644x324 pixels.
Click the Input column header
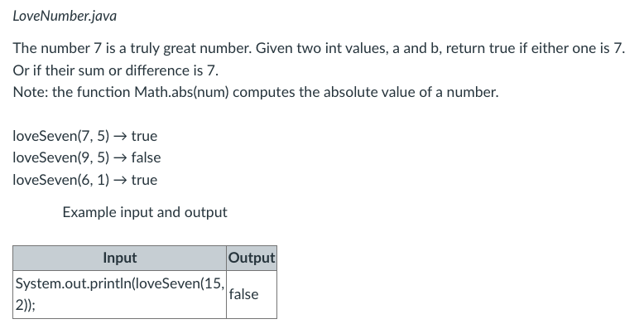(119, 258)
